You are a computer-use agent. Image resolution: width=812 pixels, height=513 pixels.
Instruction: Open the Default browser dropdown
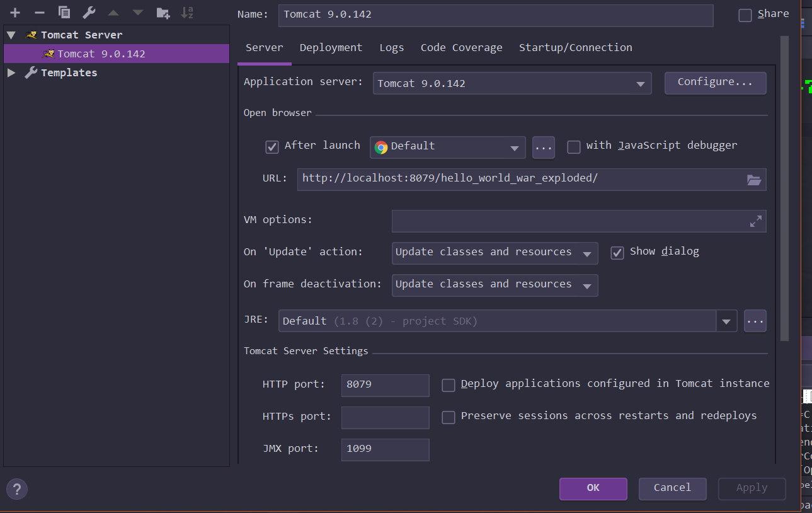pos(448,147)
